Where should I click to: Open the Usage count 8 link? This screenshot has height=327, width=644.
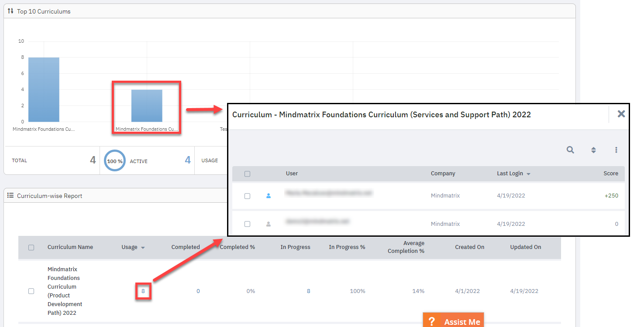[143, 291]
